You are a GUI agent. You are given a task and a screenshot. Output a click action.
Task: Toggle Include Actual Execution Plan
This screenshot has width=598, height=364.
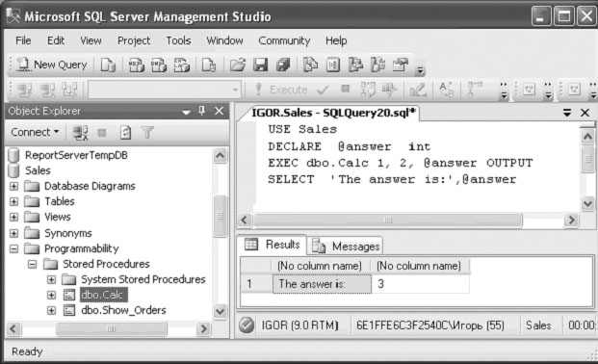coord(475,91)
